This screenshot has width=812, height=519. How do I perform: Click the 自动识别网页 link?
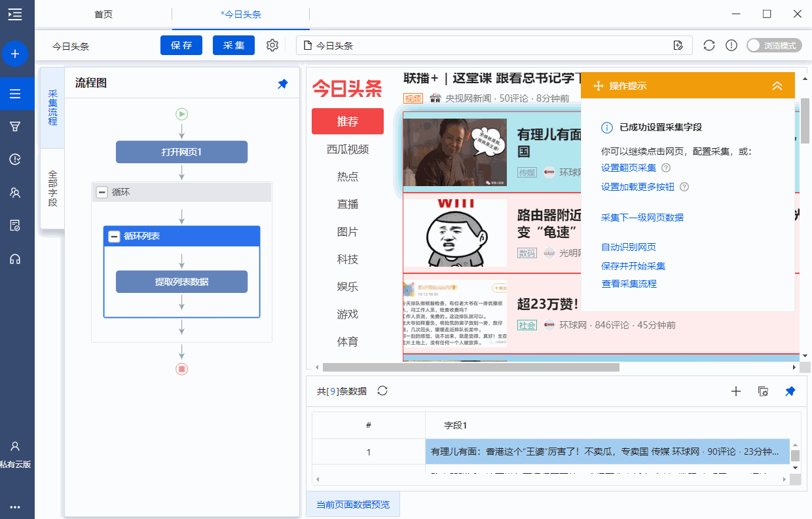click(x=629, y=247)
